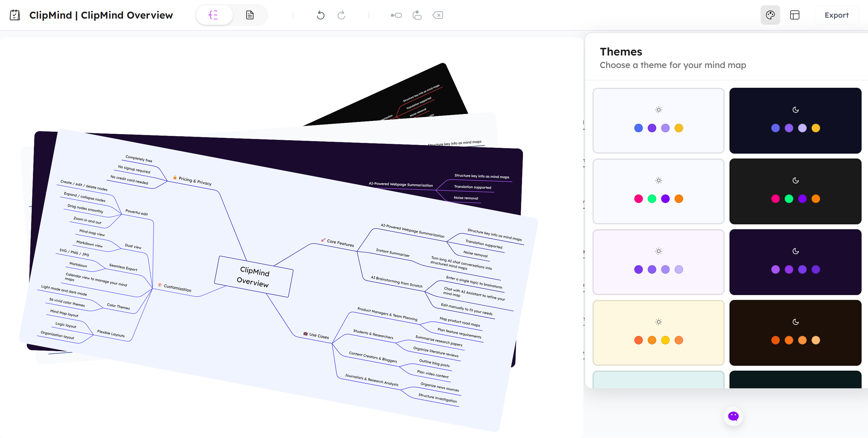The height and width of the screenshot is (438, 868).
Task: Click the Export button
Action: pos(836,15)
